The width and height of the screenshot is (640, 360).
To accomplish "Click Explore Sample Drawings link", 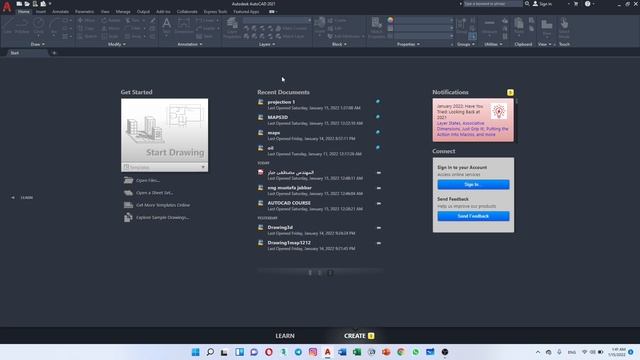I will point(162,217).
